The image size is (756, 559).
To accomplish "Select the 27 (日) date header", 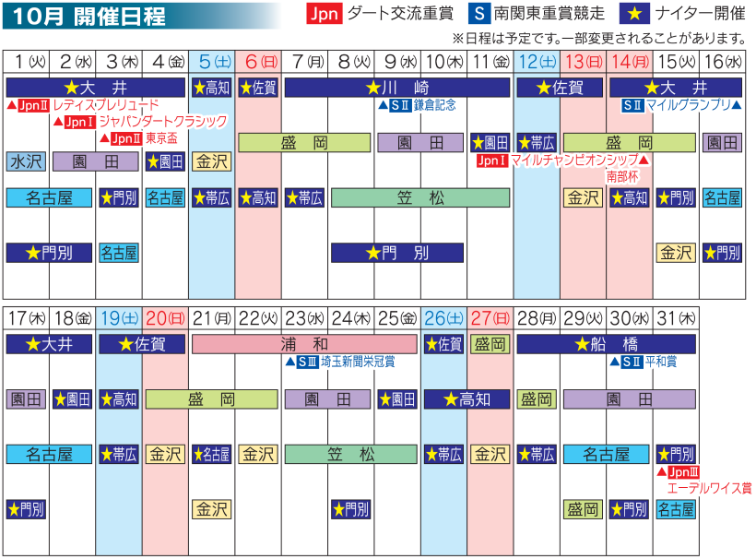I will [490, 318].
